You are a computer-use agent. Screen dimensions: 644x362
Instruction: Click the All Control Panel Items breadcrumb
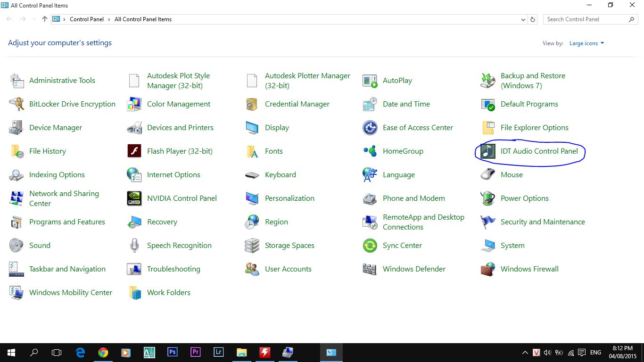[x=143, y=19]
